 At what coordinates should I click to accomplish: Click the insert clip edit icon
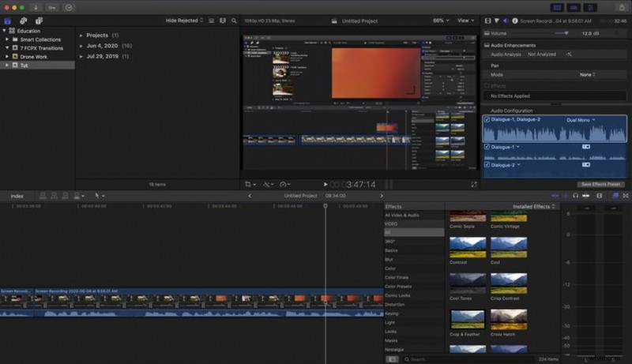coord(54,196)
